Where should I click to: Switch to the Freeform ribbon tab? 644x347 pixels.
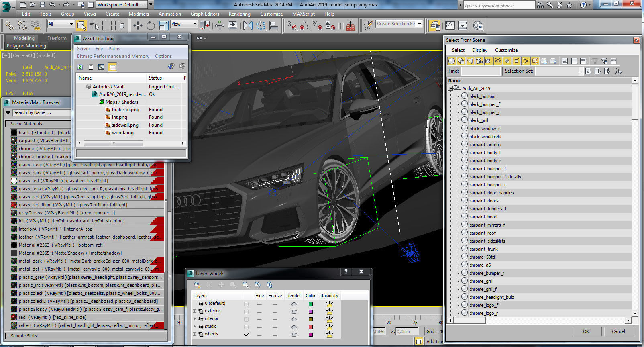pyautogui.click(x=57, y=38)
